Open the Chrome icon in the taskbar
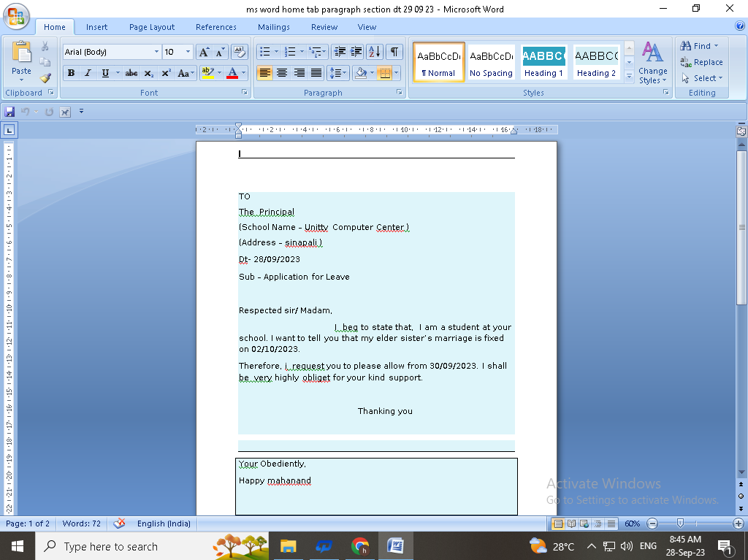This screenshot has height=560, width=748. pyautogui.click(x=359, y=546)
